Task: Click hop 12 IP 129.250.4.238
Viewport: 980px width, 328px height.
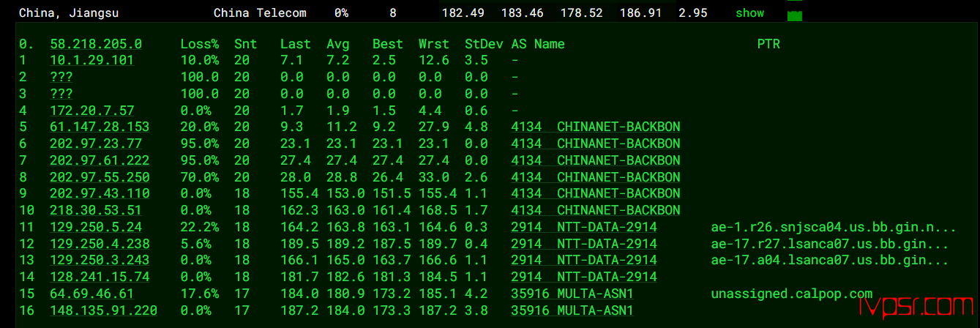Action: pos(100,244)
